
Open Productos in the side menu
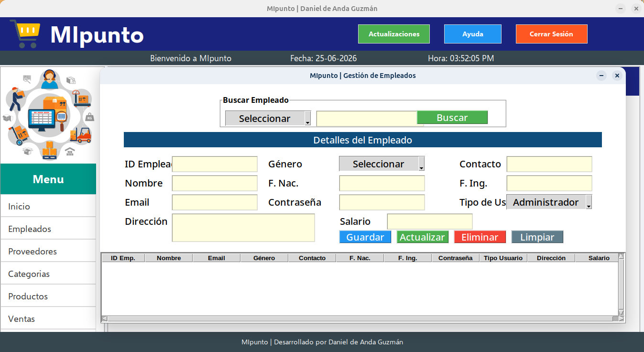click(48, 296)
